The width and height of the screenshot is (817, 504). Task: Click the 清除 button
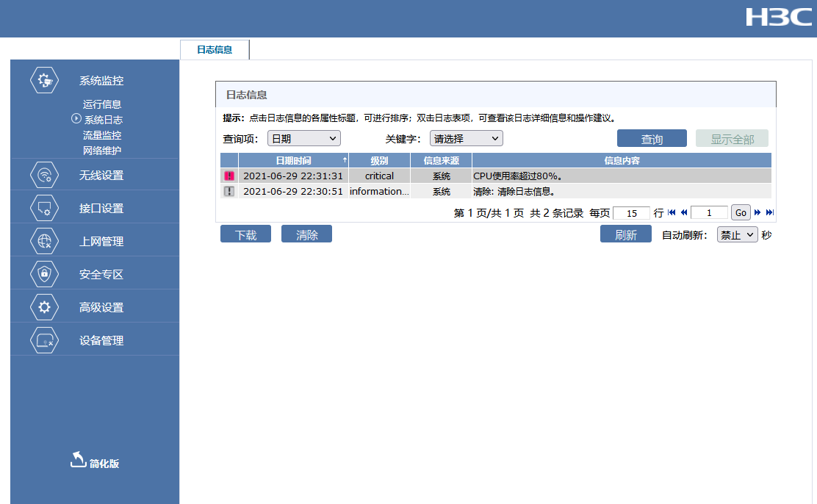coord(306,234)
